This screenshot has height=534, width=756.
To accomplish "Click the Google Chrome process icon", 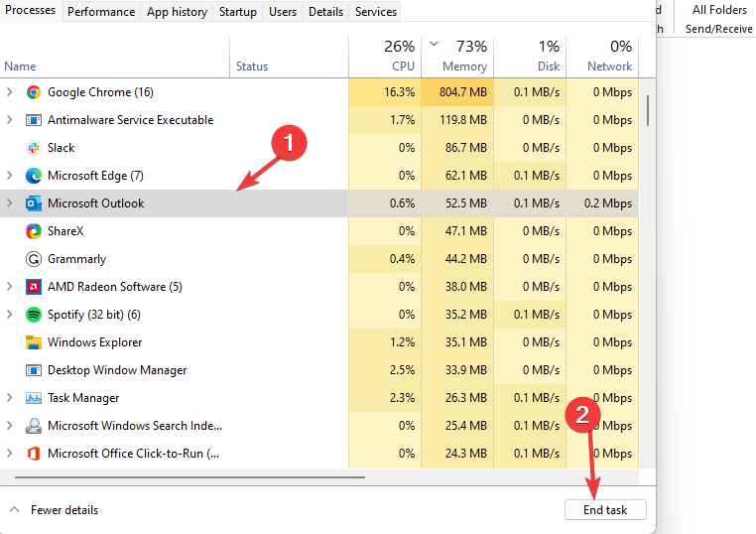I will coord(34,92).
